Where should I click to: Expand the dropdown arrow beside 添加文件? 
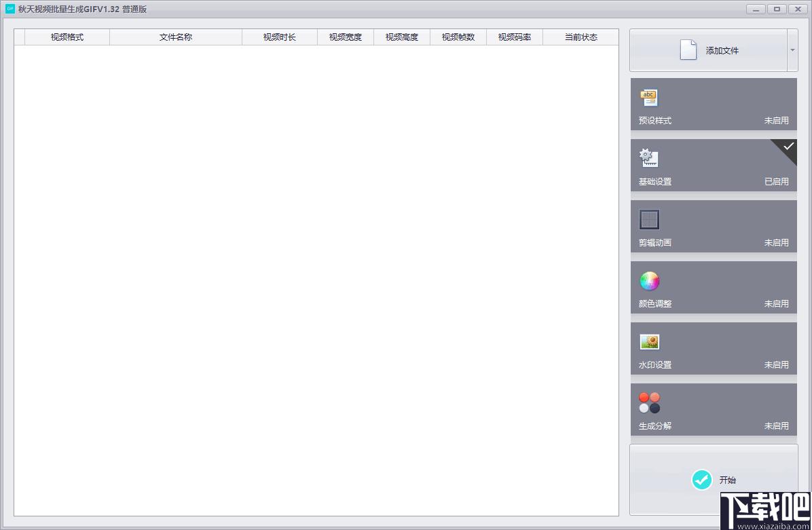tap(792, 50)
